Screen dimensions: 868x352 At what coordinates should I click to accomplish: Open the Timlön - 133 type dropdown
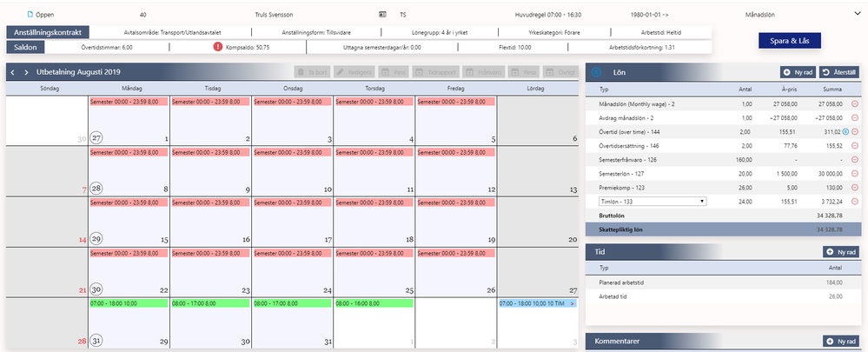653,202
